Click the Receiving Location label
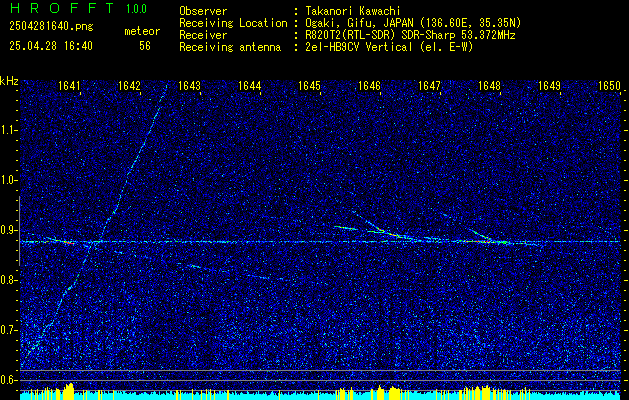 click(233, 23)
